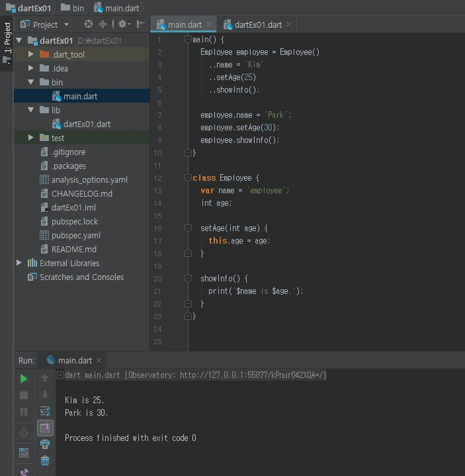
Task: Click the 1: Project side tab
Action: pos(7,42)
